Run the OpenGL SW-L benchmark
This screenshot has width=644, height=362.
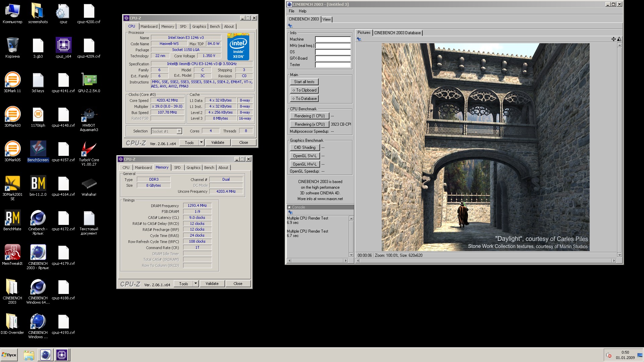click(305, 156)
